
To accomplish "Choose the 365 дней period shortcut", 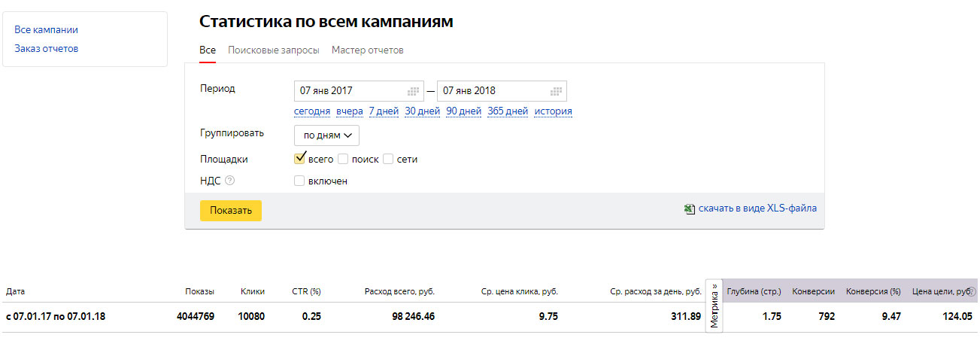I will point(508,111).
